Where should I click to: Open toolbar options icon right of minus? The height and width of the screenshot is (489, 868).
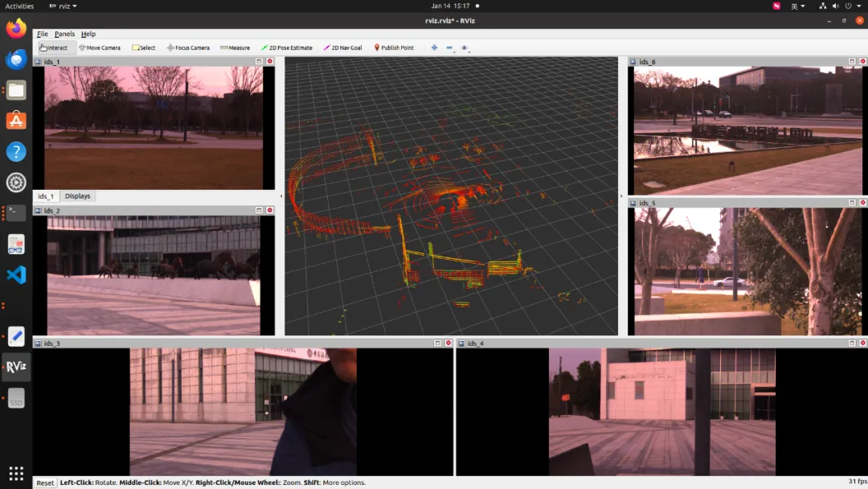[x=465, y=47]
